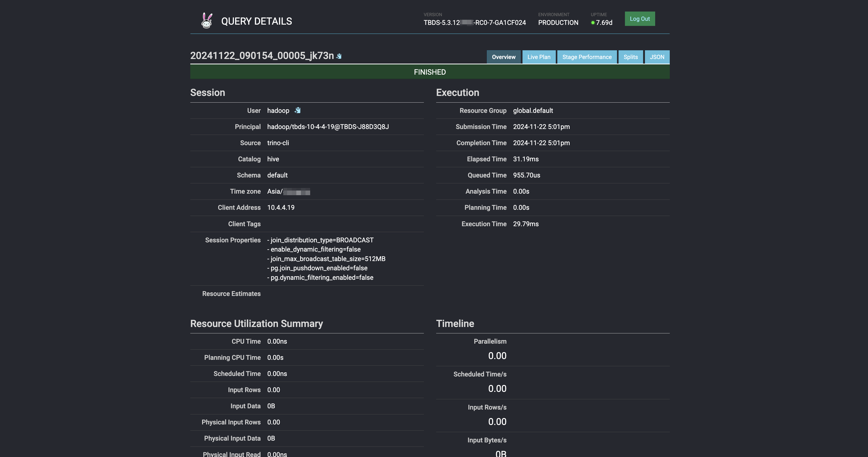Click the green uptime status dot
868x457 pixels.
point(593,23)
